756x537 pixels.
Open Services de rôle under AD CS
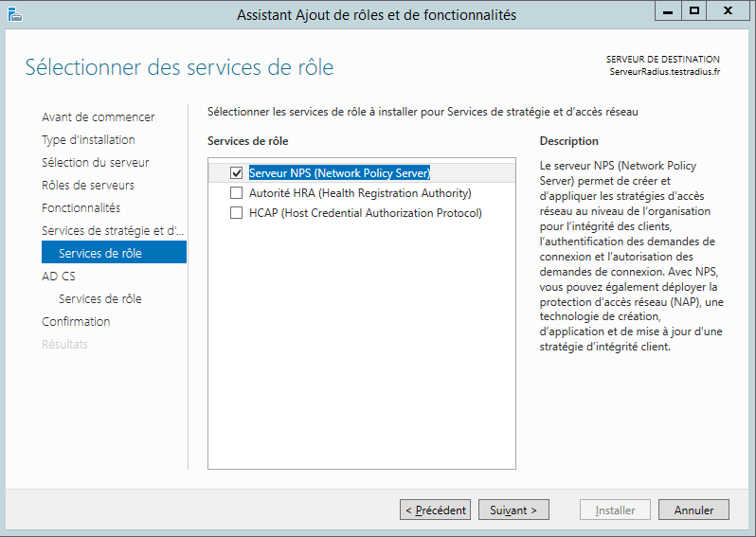point(99,298)
